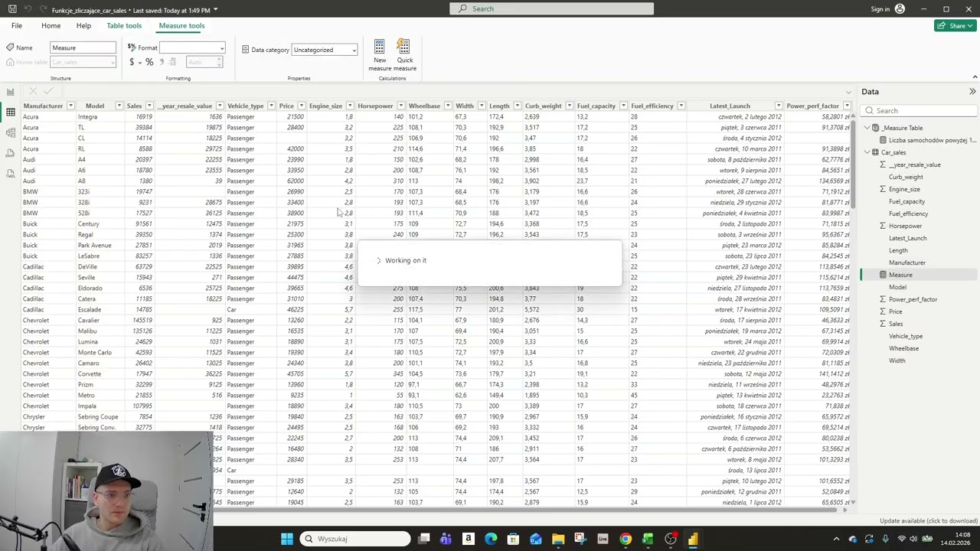The image size is (980, 551).
Task: Collapse the ribbon with the chevron arrow
Action: coord(974,77)
